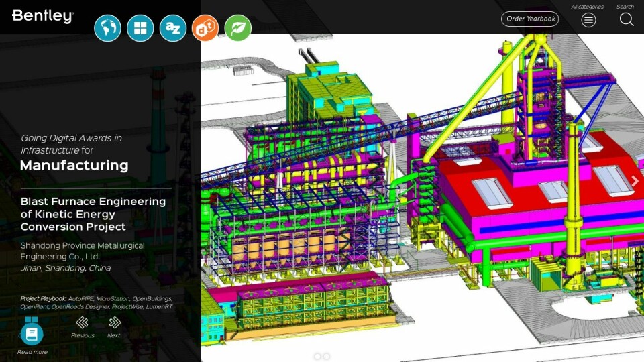The width and height of the screenshot is (644, 362).
Task: Click the Blast Furnace Engineering project title
Action: (93, 214)
